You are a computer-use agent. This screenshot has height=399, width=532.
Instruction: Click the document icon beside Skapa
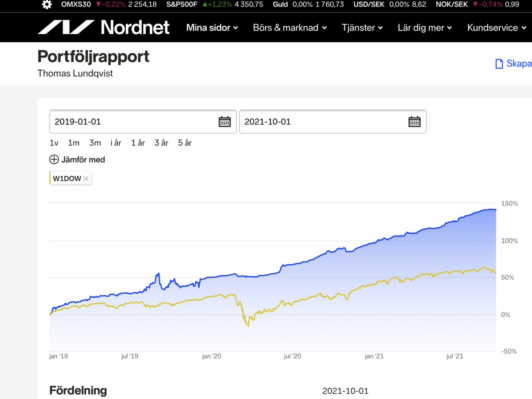coord(499,64)
